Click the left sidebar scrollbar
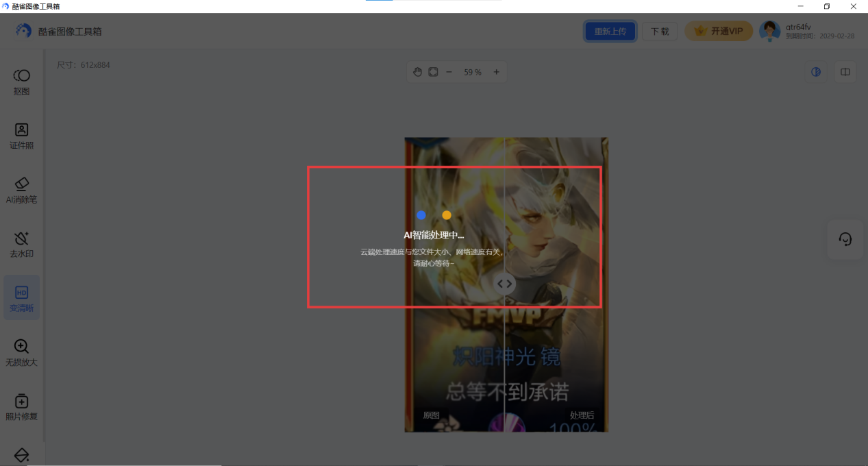The width and height of the screenshot is (868, 466). [x=45, y=245]
